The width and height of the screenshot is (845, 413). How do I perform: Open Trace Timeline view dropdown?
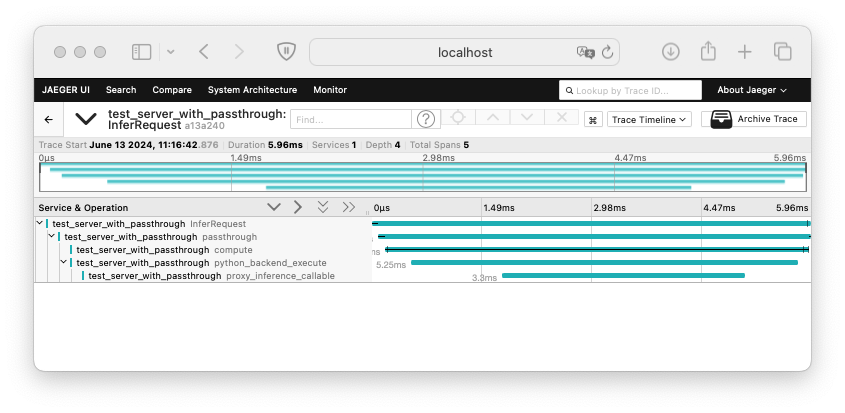(x=649, y=119)
